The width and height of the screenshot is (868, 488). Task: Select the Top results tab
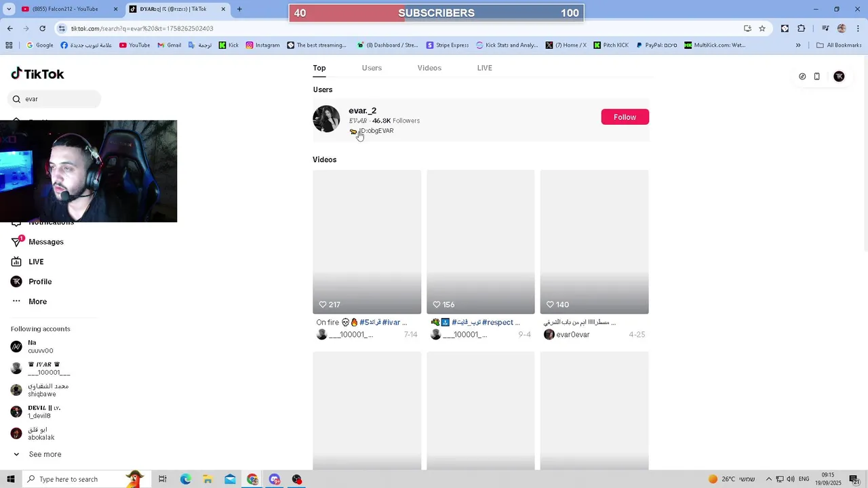319,68
